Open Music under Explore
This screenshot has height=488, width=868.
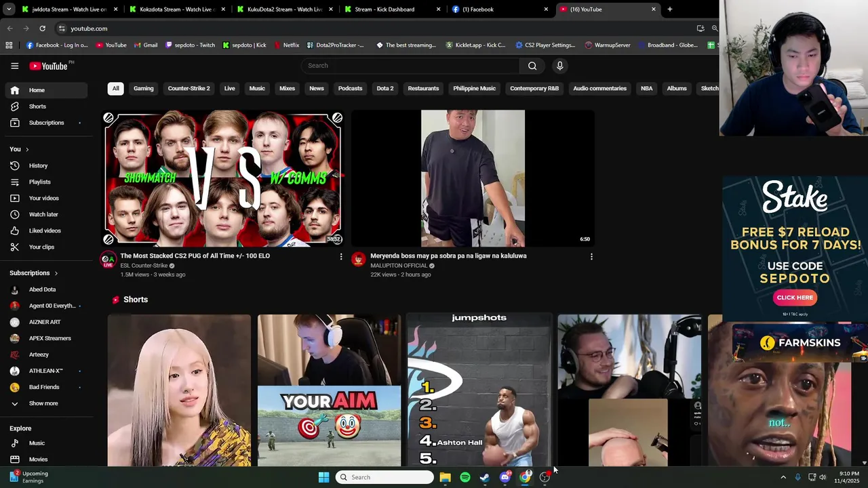click(x=46, y=443)
